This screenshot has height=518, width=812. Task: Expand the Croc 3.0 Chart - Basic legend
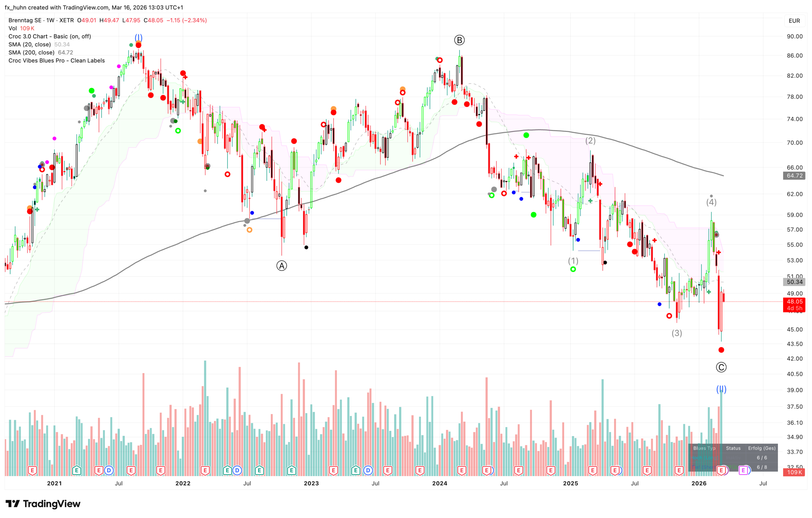click(x=50, y=36)
